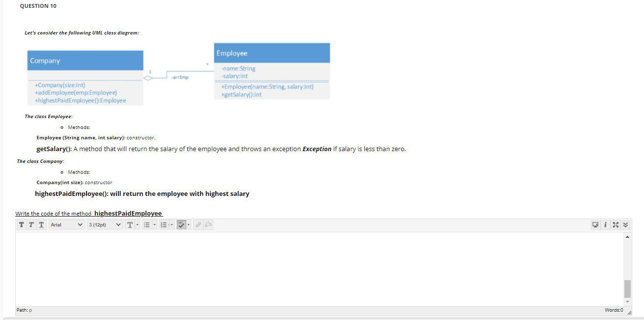644x320 pixels.
Task: Apply italic formatting in the editor
Action: click(x=31, y=225)
